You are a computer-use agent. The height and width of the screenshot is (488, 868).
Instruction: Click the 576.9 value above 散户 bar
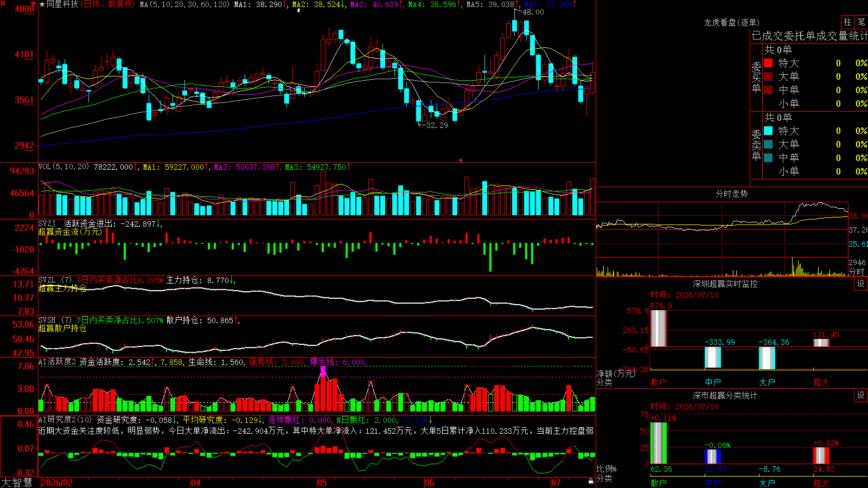coord(661,306)
